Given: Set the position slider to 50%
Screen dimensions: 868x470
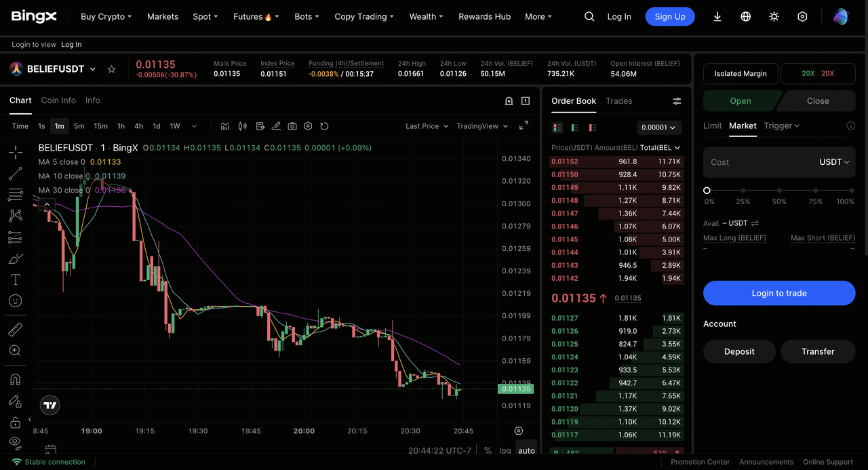Looking at the screenshot, I should click(x=779, y=191).
